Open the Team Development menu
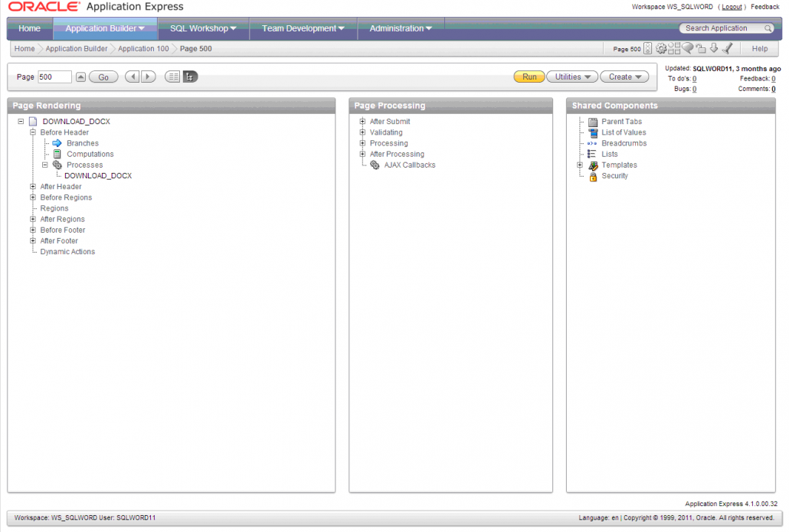This screenshot has width=789, height=532. point(301,28)
